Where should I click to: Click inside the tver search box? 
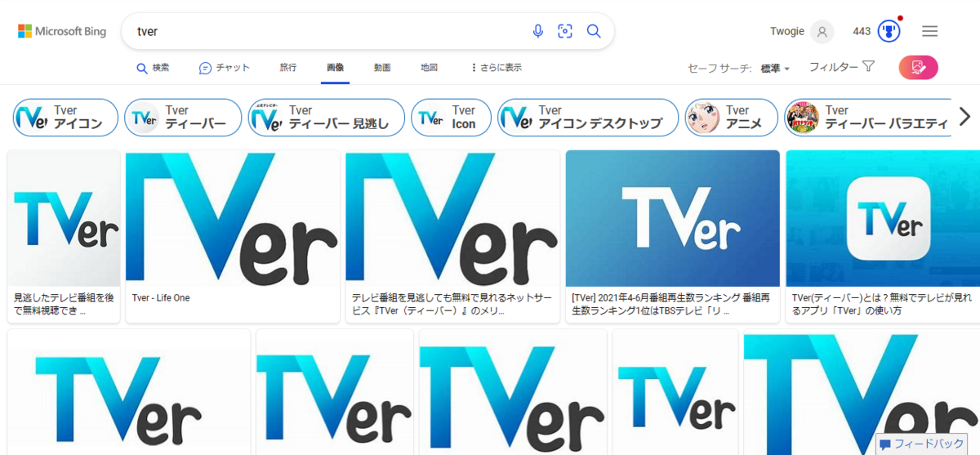pyautogui.click(x=327, y=31)
